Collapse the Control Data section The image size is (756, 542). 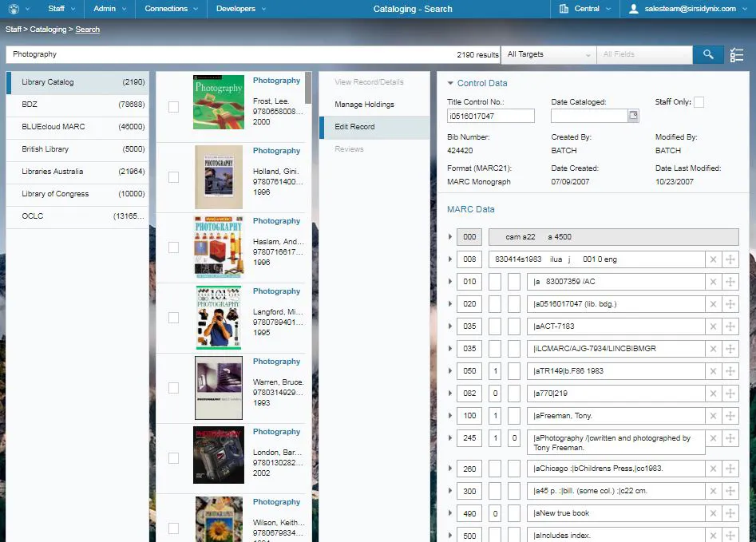click(450, 83)
